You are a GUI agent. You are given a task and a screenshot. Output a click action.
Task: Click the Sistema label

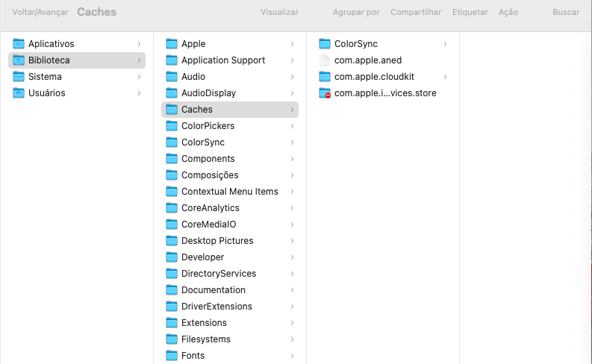45,77
